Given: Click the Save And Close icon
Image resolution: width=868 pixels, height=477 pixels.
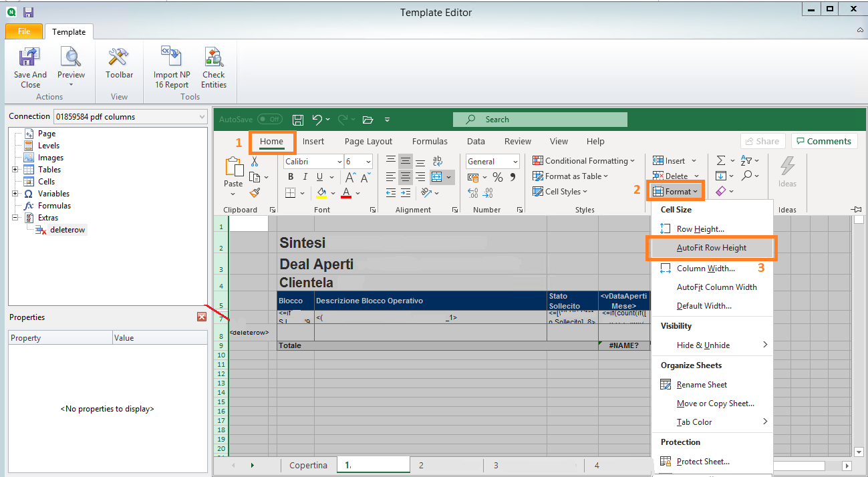Looking at the screenshot, I should [x=30, y=59].
